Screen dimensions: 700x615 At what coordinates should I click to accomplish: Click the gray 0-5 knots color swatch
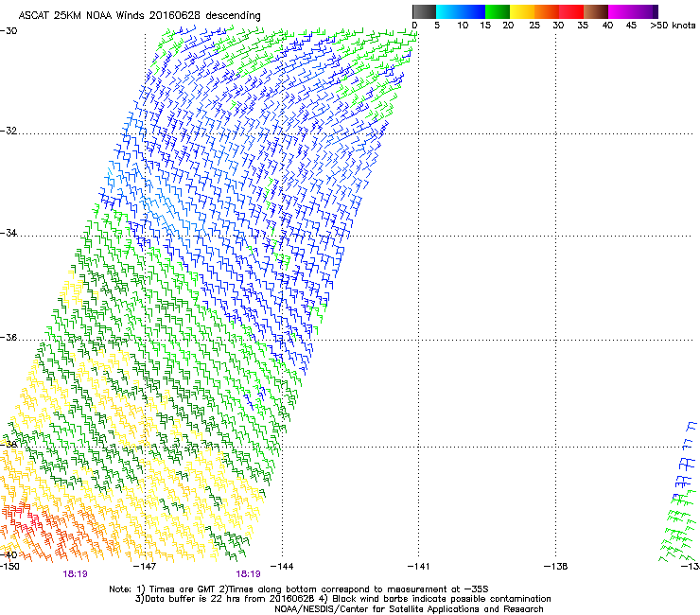point(424,11)
